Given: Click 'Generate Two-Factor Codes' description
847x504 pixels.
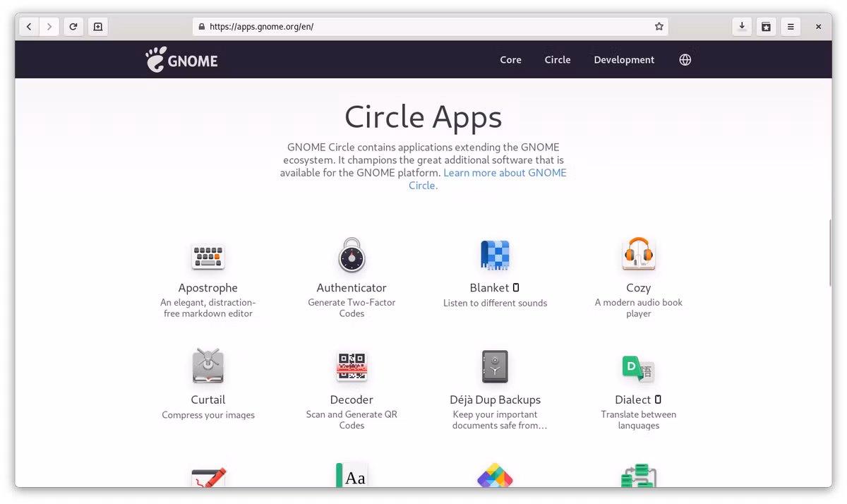Looking at the screenshot, I should (x=352, y=308).
